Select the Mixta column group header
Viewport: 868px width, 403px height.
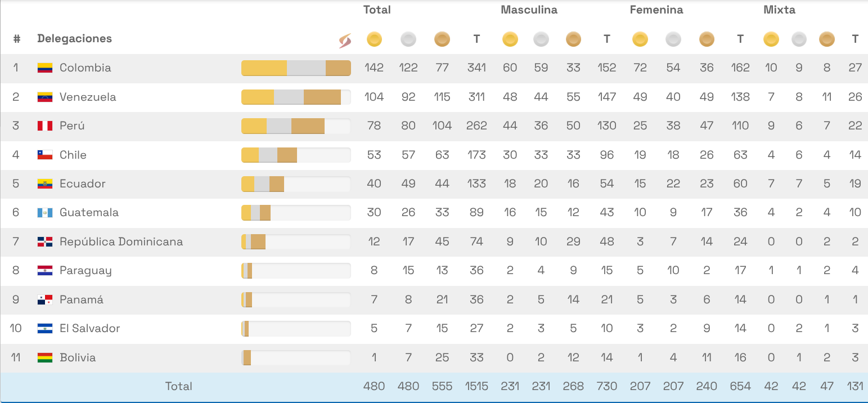tap(779, 10)
